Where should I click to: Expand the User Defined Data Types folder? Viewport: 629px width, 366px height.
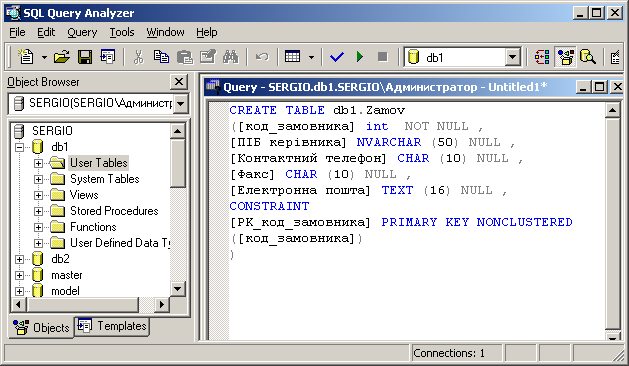point(38,244)
